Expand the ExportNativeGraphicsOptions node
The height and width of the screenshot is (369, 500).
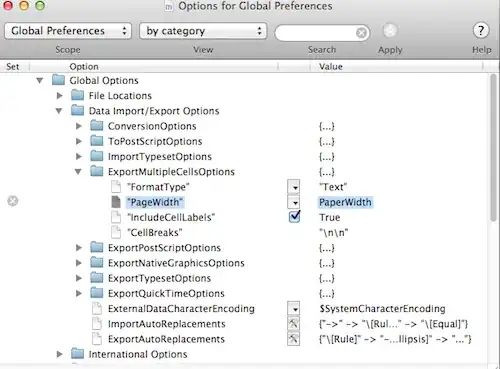click(79, 263)
